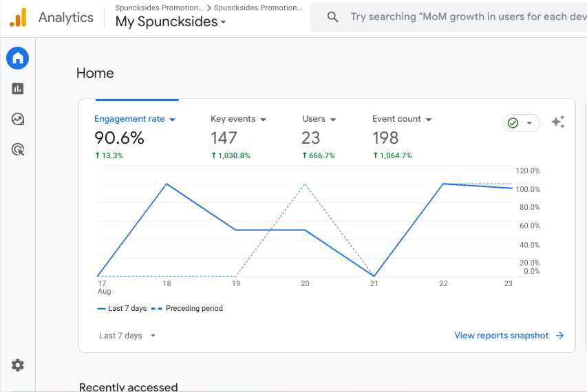Click the chart low point at day 21
Image resolution: width=587 pixels, height=392 pixels.
pyautogui.click(x=374, y=276)
